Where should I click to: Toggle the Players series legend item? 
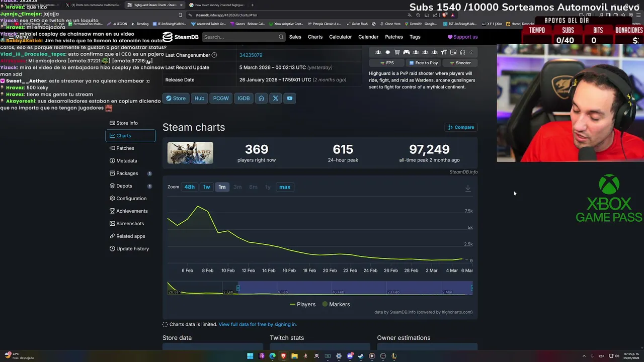coord(302,304)
